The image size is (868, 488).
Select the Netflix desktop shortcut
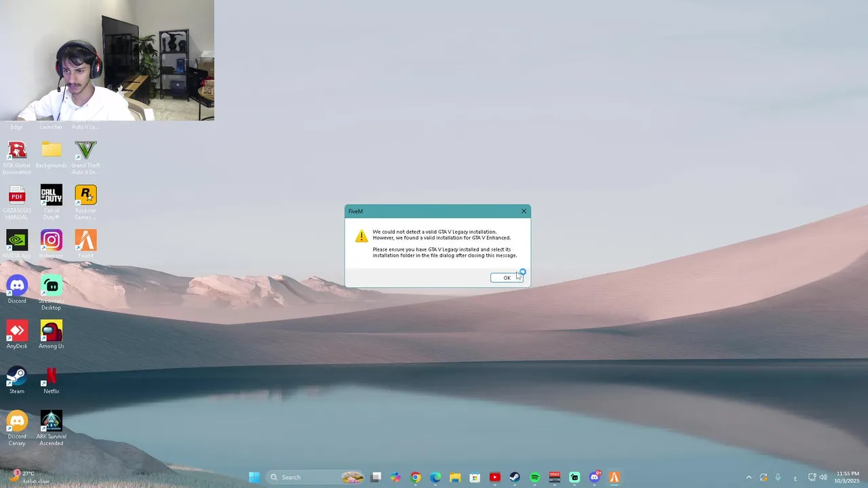click(x=51, y=380)
